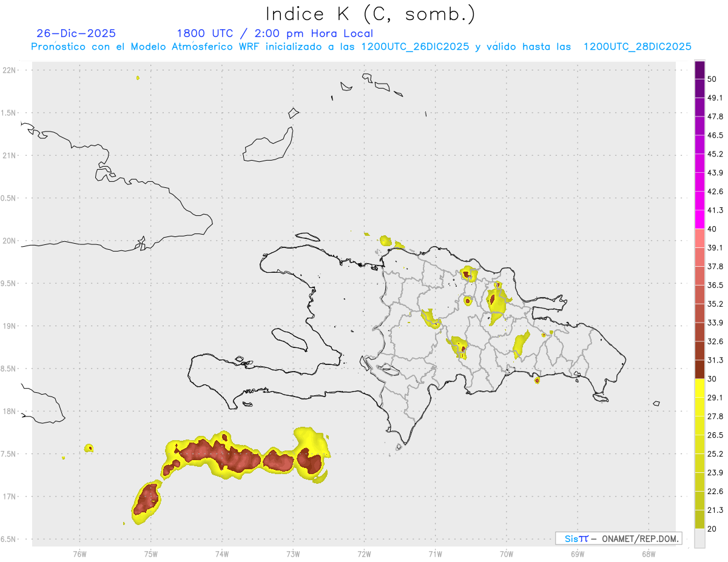Click the color scale value "37.8"
This screenshot has height=562, width=728.
click(x=716, y=266)
